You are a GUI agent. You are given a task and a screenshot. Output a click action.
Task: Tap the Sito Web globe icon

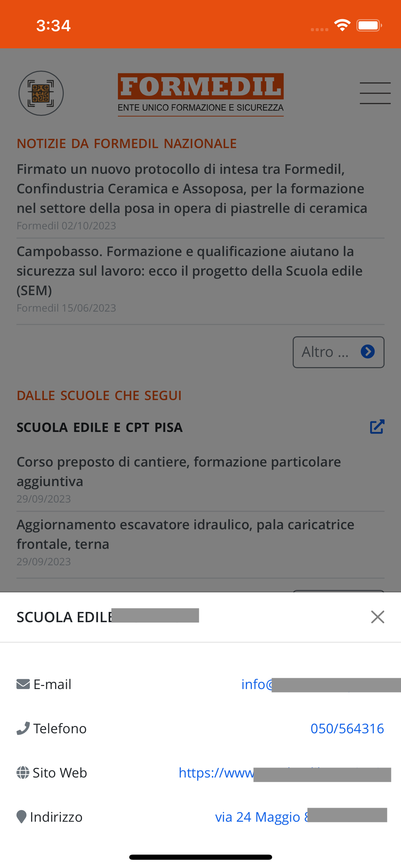(23, 773)
